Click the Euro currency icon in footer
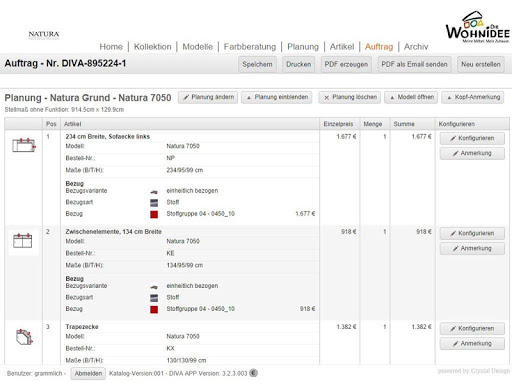Screen dimensions: 512x384 tap(253, 373)
